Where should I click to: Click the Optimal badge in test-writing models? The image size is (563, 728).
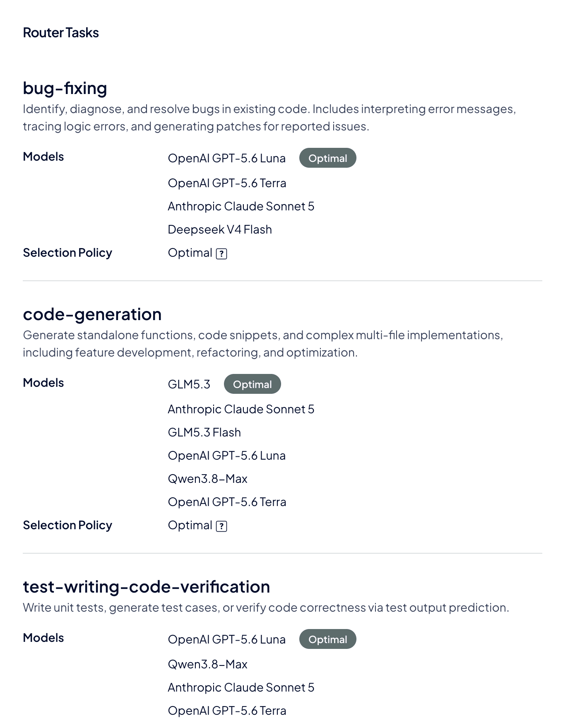pos(327,639)
